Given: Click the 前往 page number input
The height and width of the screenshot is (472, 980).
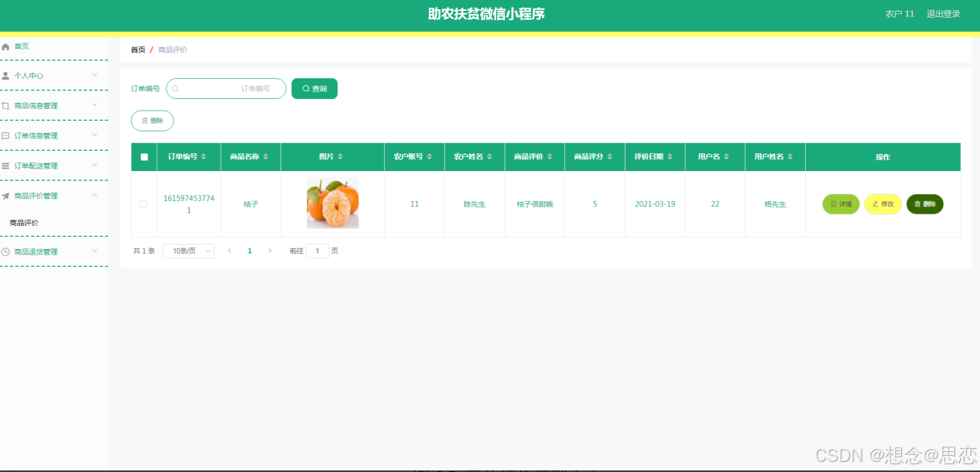Looking at the screenshot, I should click(317, 251).
